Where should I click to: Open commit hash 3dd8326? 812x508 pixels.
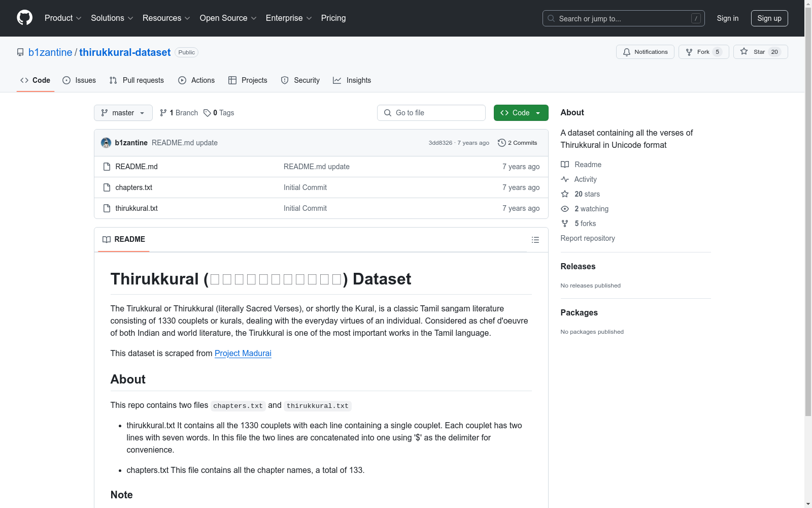[441, 143]
